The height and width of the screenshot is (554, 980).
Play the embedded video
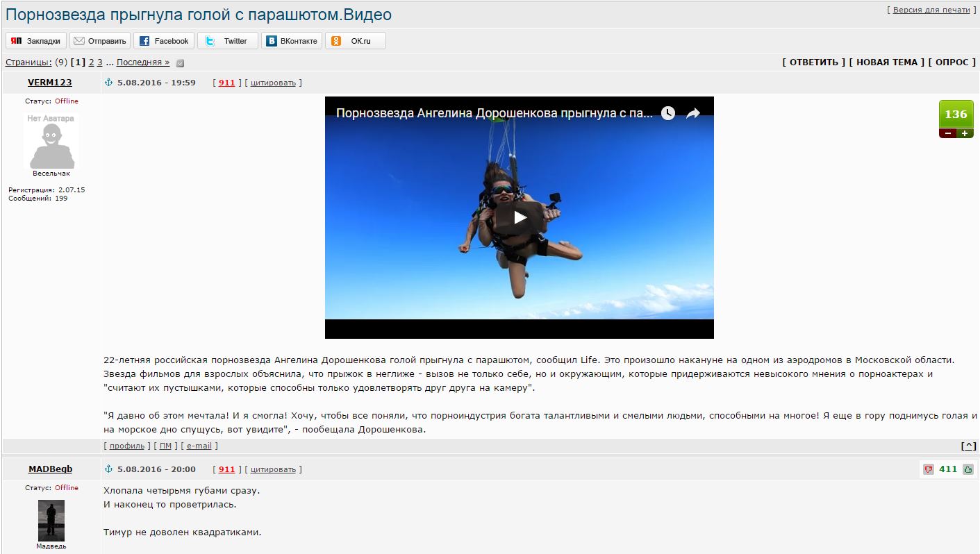(520, 217)
